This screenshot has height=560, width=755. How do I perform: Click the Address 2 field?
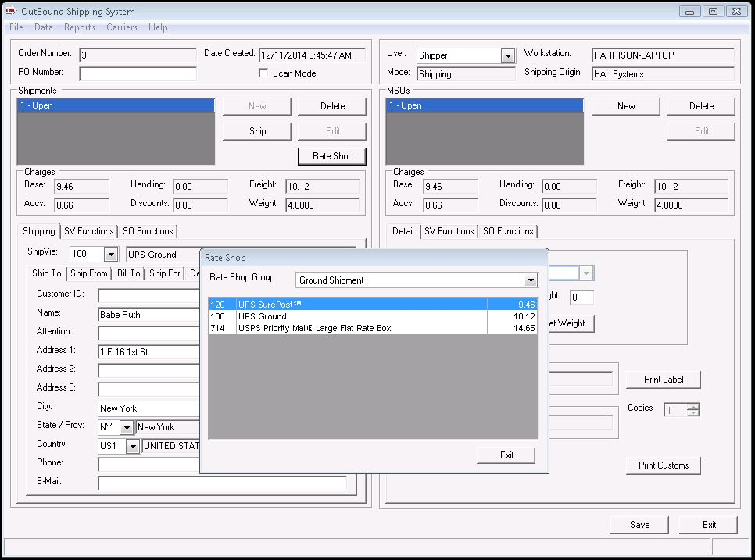tap(148, 370)
